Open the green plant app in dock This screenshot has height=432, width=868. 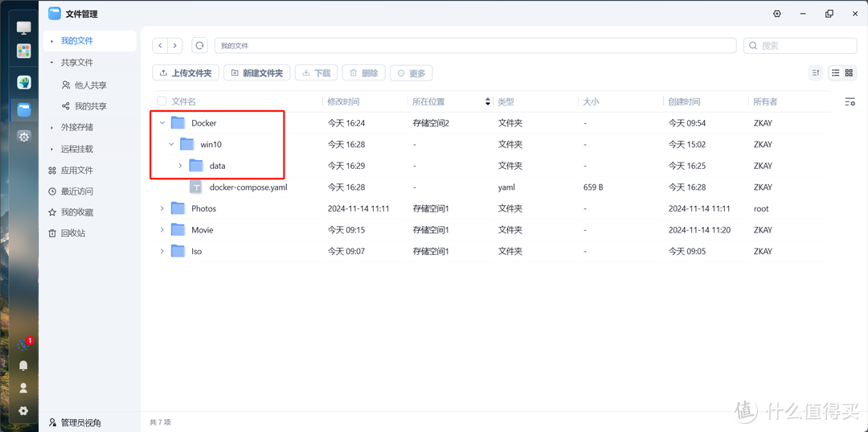click(24, 83)
